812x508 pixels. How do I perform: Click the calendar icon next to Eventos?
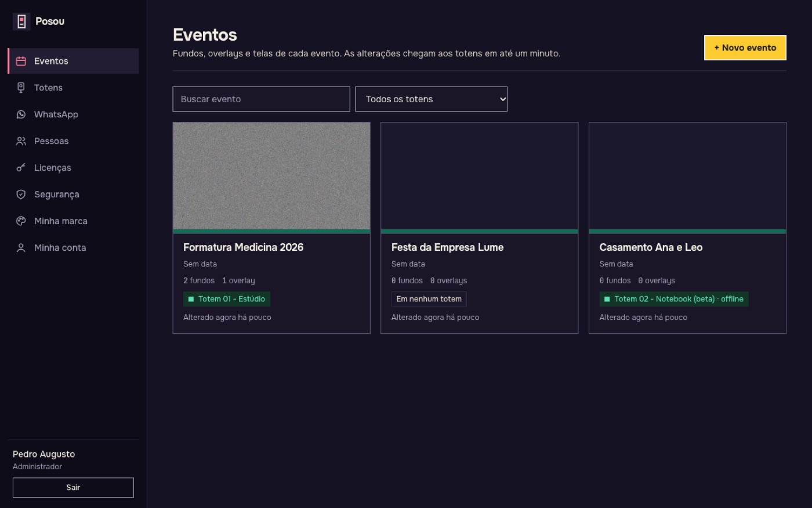(21, 61)
